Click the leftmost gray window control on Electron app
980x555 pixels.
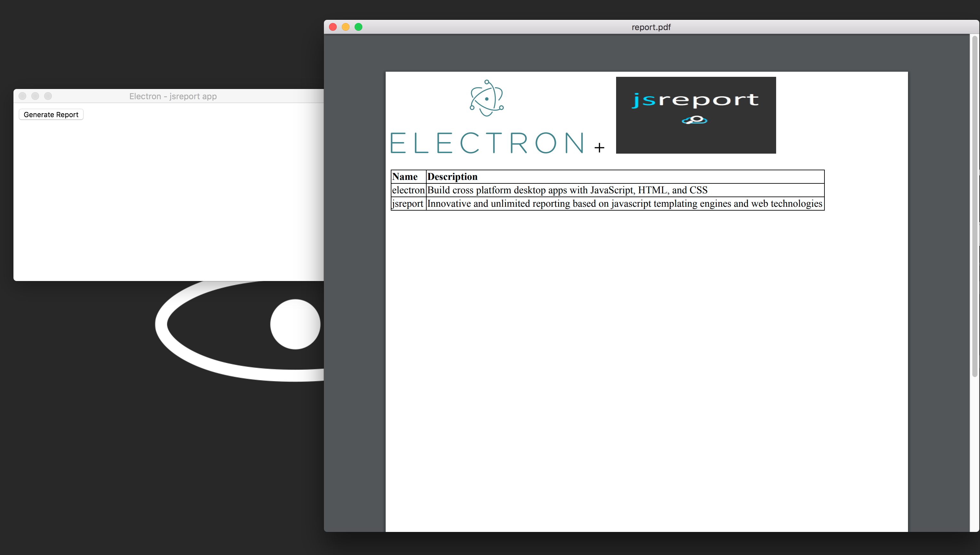point(22,96)
